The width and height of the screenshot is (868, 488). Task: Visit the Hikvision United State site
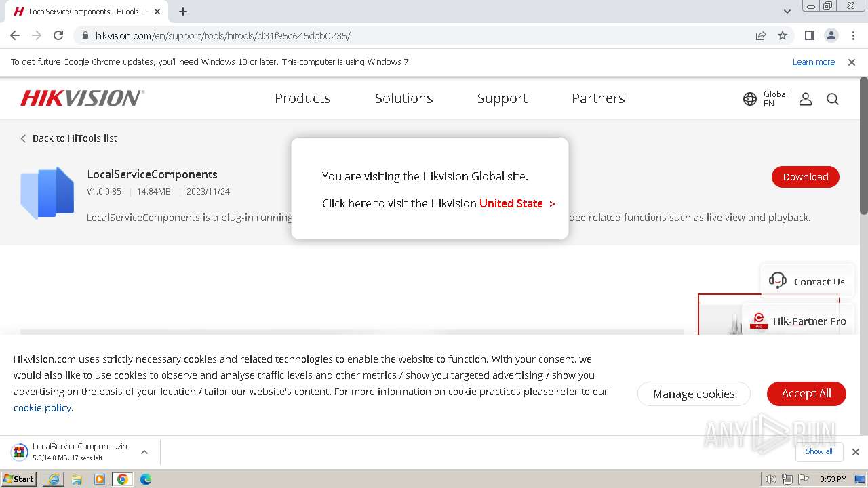pos(517,203)
